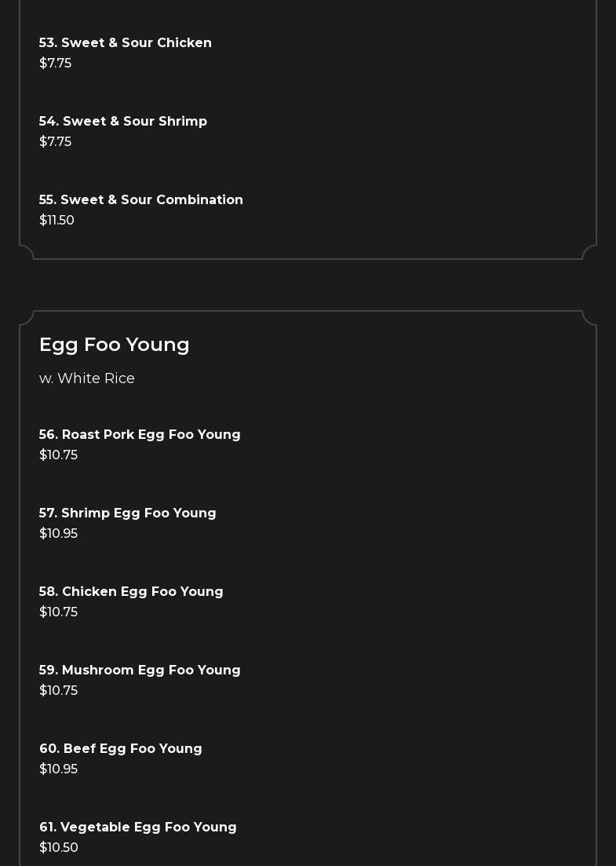Image resolution: width=616 pixels, height=866 pixels.
Task: Click the $10.75 price below Roast Pork Egg Foo Young
Action: pyautogui.click(x=58, y=455)
